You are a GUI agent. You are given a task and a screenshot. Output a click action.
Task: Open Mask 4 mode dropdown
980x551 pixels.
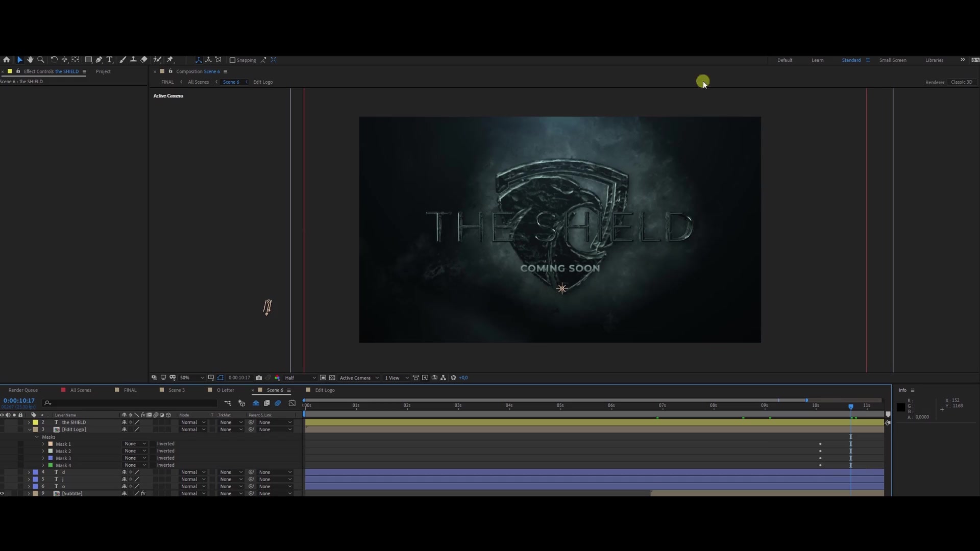click(x=135, y=465)
